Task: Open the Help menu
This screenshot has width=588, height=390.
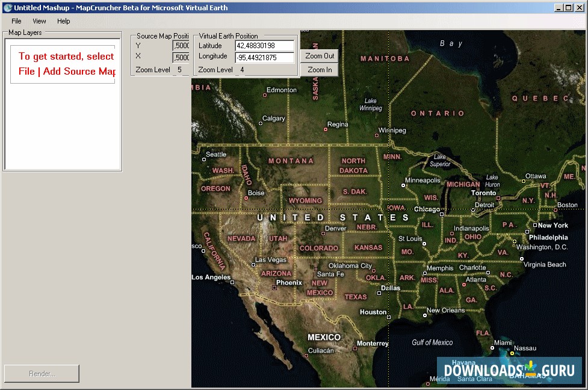Action: coord(63,21)
